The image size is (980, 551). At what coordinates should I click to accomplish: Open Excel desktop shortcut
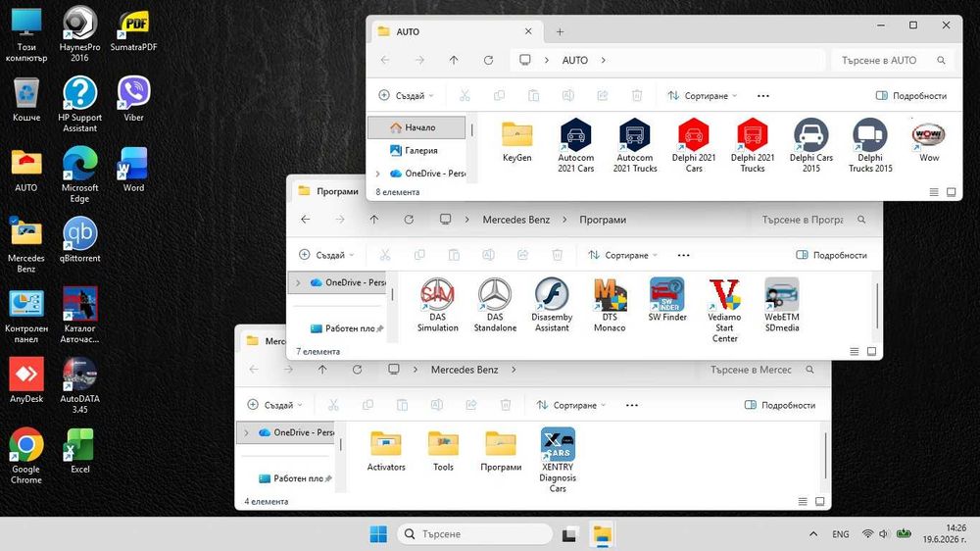pyautogui.click(x=79, y=450)
